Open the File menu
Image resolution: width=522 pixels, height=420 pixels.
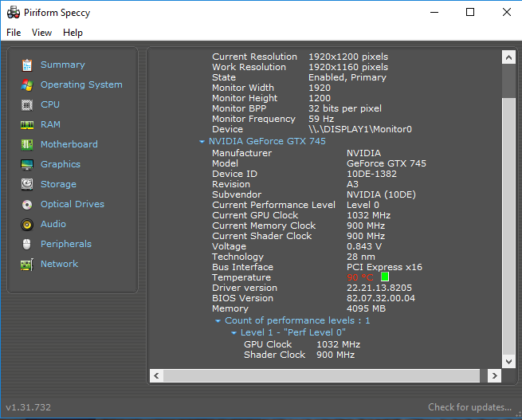pos(14,33)
